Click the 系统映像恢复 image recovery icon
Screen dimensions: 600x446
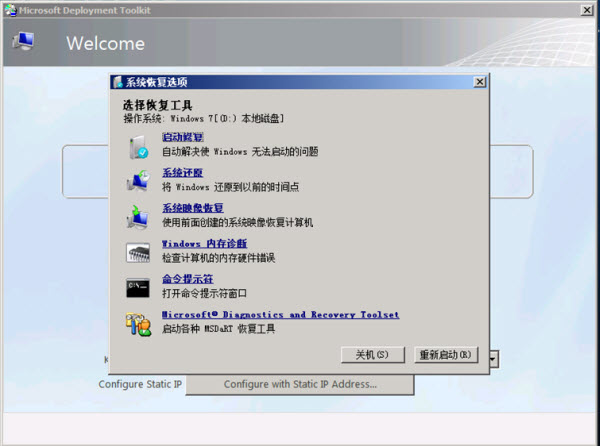pos(138,217)
